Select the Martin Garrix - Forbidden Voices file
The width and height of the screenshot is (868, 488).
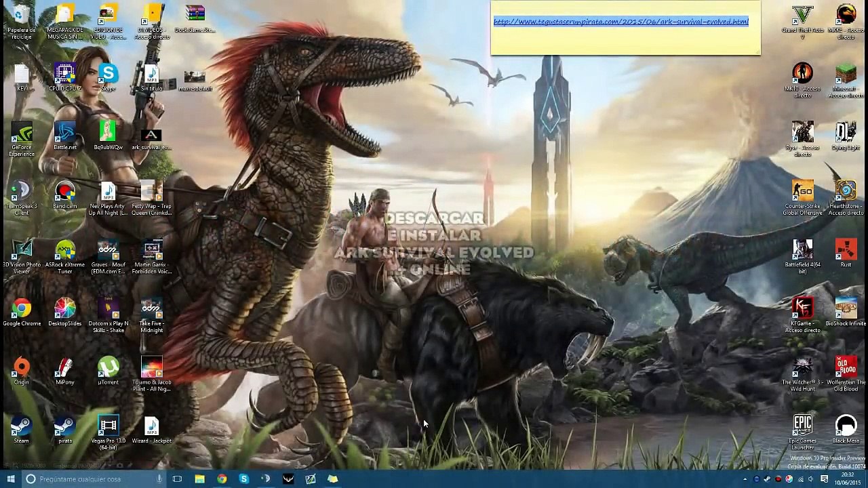[x=151, y=258]
